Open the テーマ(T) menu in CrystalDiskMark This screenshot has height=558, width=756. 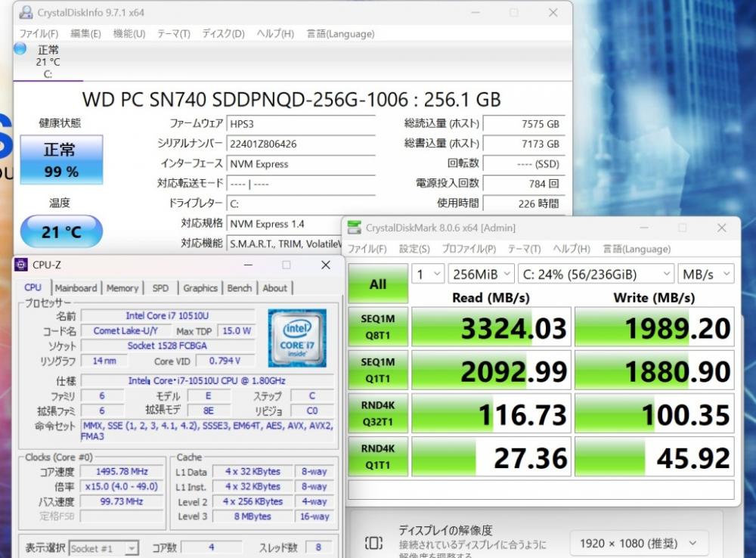524,249
